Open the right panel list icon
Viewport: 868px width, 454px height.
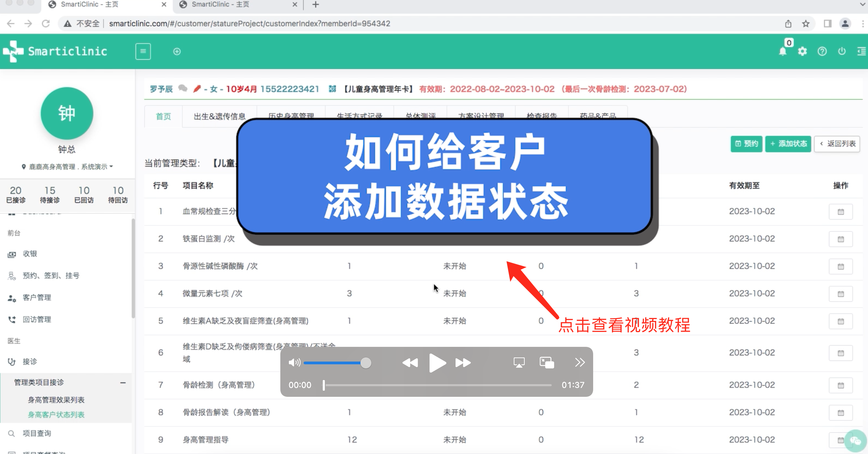coord(861,51)
